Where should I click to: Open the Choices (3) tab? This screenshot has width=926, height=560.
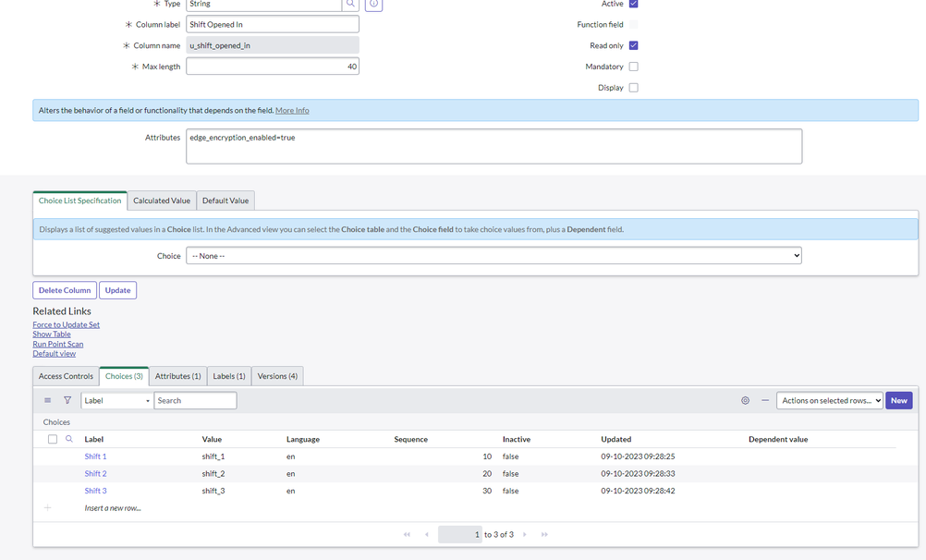(x=124, y=376)
